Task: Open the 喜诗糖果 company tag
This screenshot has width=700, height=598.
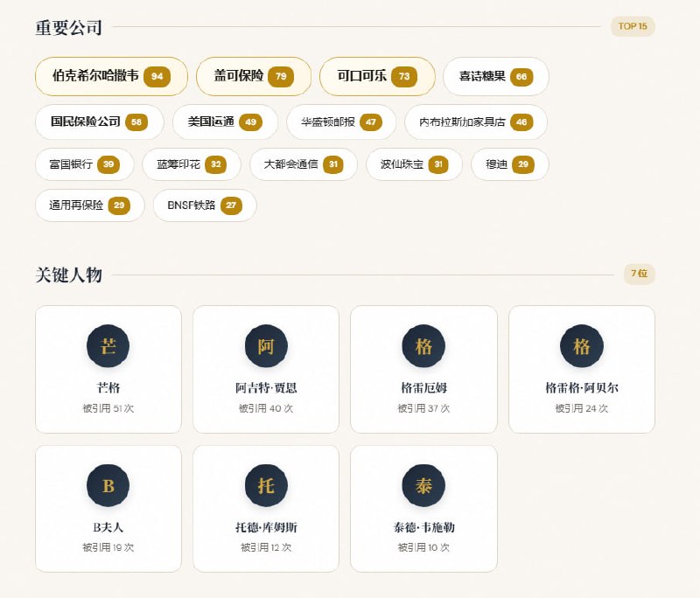Action: coord(495,76)
